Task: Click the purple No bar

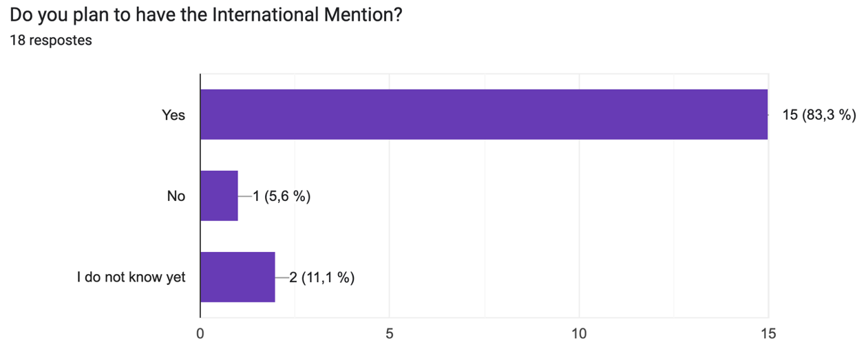Action: 219,196
